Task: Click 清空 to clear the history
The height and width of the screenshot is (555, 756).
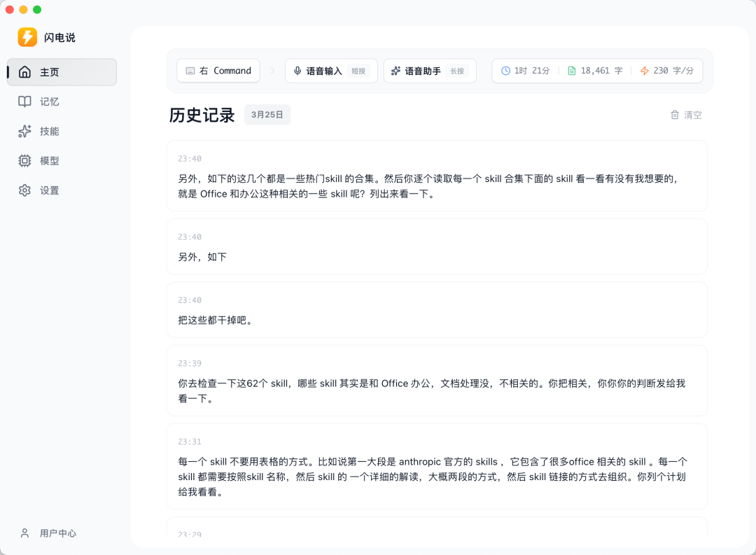Action: (x=692, y=115)
